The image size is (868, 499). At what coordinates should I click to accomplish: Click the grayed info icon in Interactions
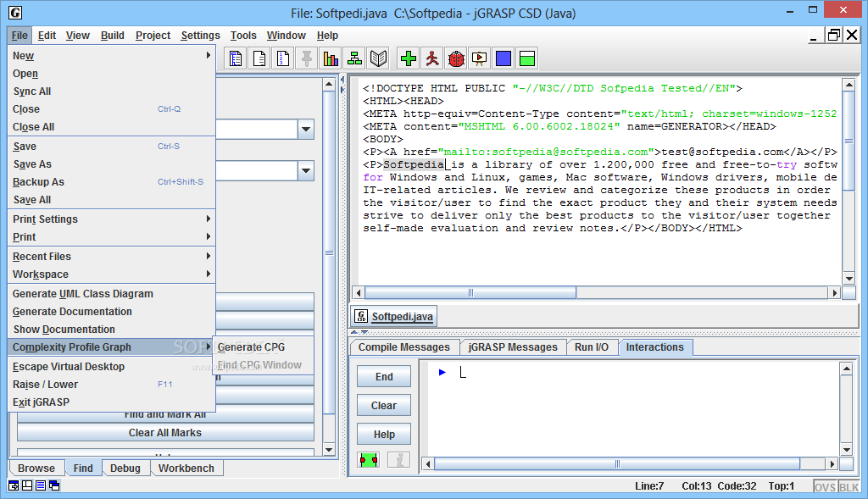pos(399,460)
